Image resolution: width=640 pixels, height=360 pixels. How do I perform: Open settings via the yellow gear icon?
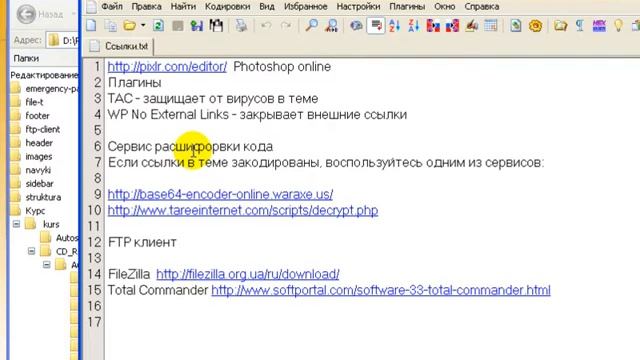(x=536, y=26)
